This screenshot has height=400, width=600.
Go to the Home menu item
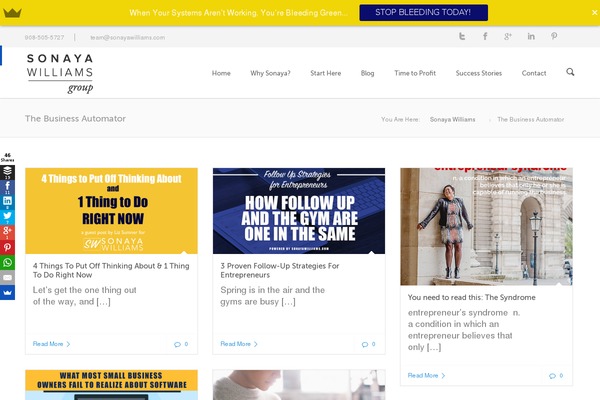pyautogui.click(x=221, y=73)
